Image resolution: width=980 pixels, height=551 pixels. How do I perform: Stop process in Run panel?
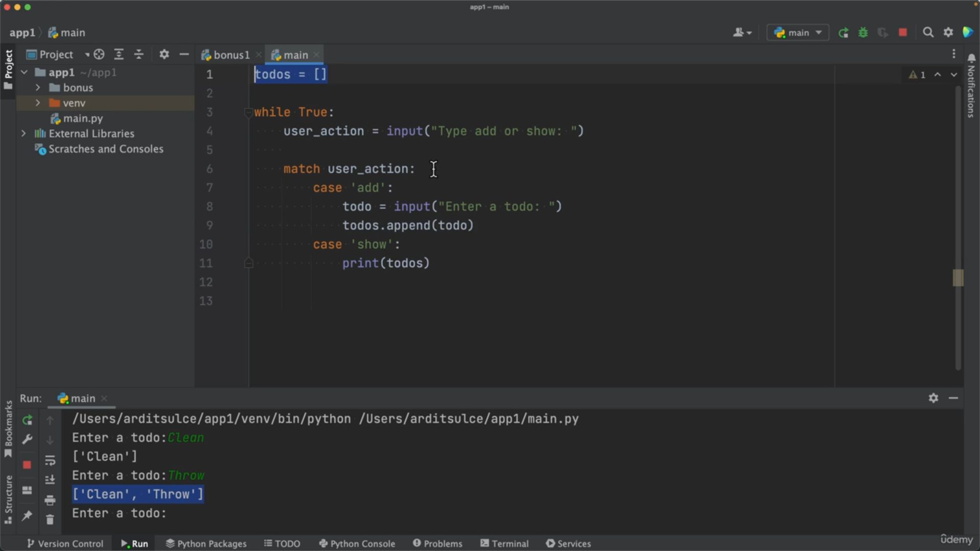coord(27,465)
